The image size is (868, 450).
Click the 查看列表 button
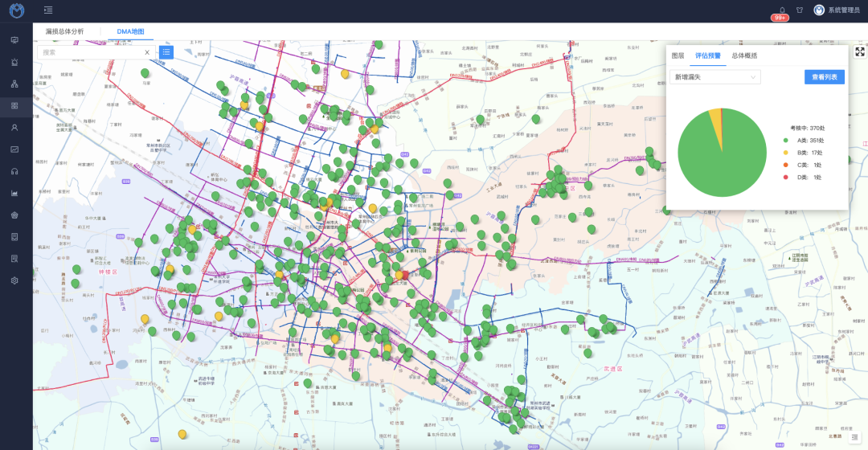824,77
